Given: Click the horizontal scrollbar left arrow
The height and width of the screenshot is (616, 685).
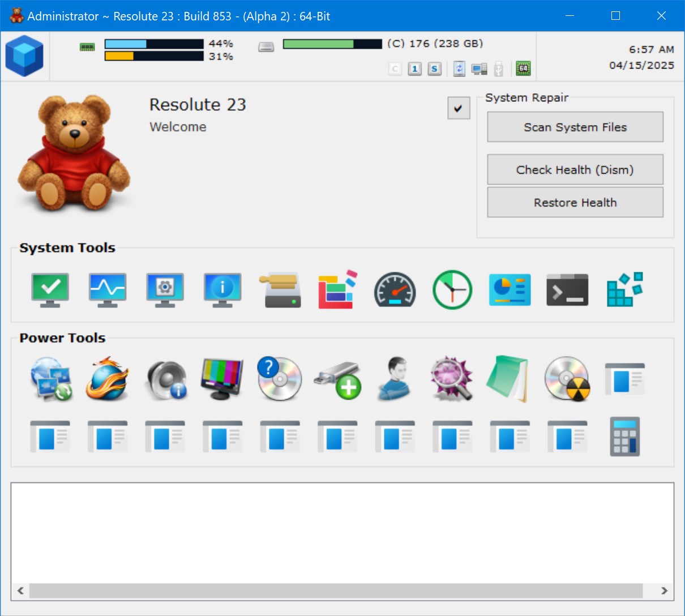Looking at the screenshot, I should click(20, 591).
